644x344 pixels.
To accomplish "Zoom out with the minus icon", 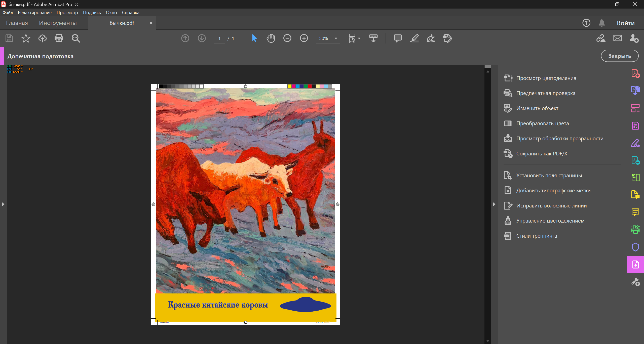I will tap(287, 38).
